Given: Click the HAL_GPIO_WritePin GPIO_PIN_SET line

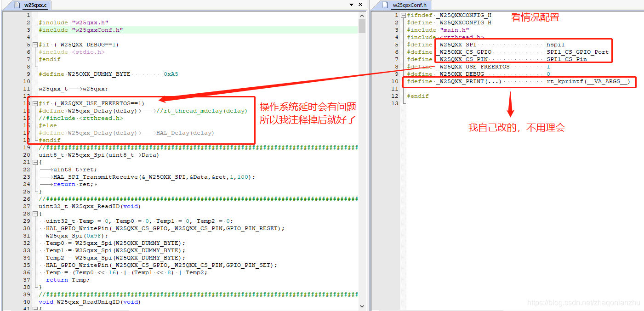Looking at the screenshot, I should 161,265.
